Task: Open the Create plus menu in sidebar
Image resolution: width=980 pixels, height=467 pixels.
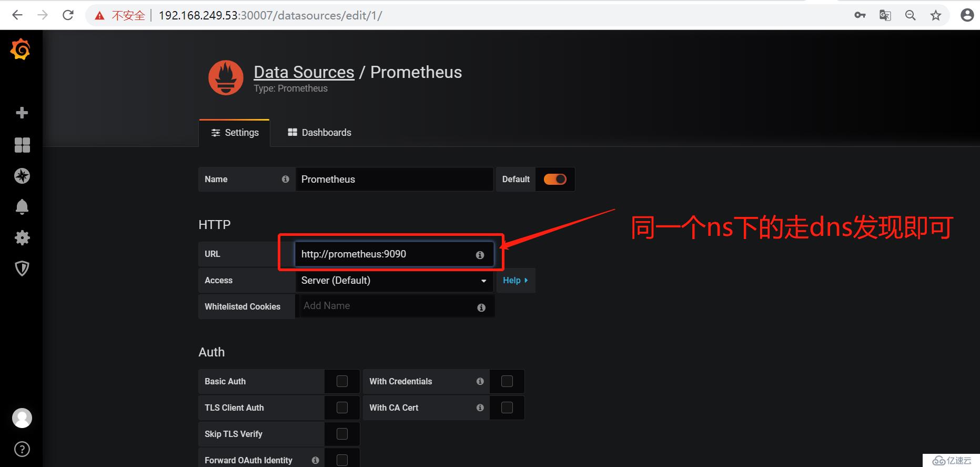Action: pos(22,113)
